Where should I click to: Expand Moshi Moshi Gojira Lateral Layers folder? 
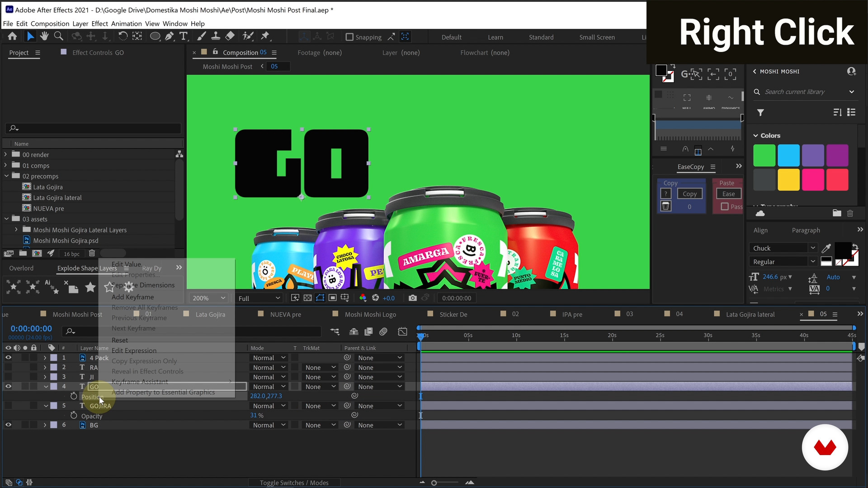(16, 230)
